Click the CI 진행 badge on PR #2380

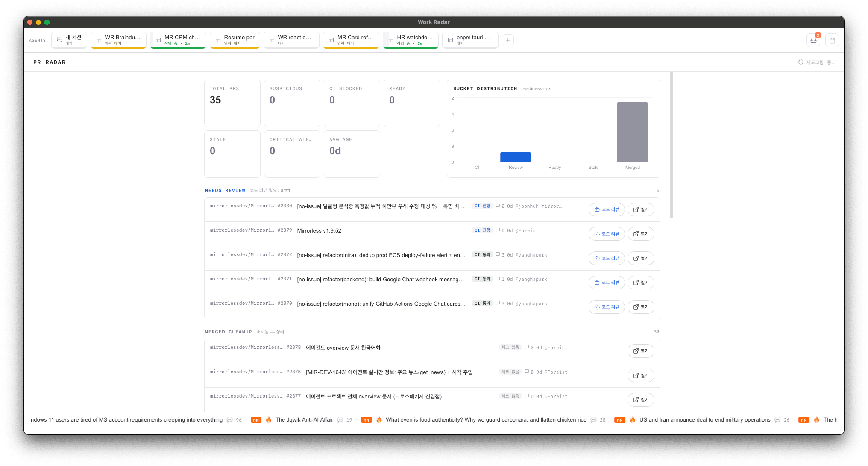[x=482, y=206]
